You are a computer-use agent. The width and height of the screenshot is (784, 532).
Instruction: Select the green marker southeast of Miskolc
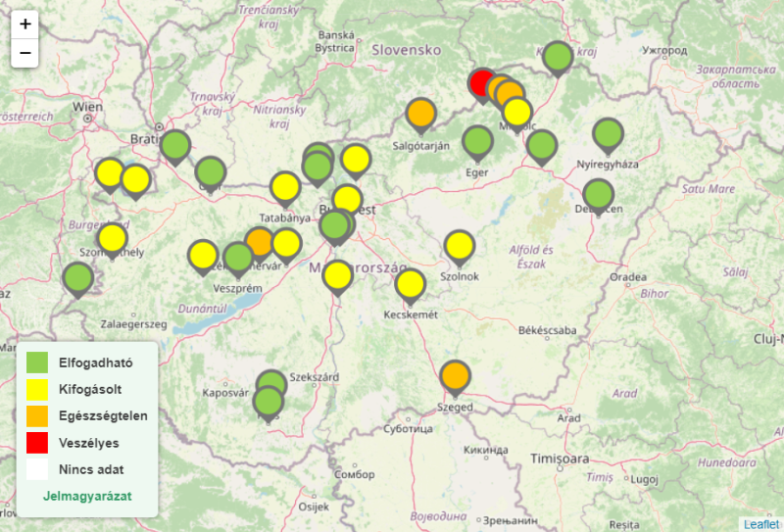(x=542, y=147)
